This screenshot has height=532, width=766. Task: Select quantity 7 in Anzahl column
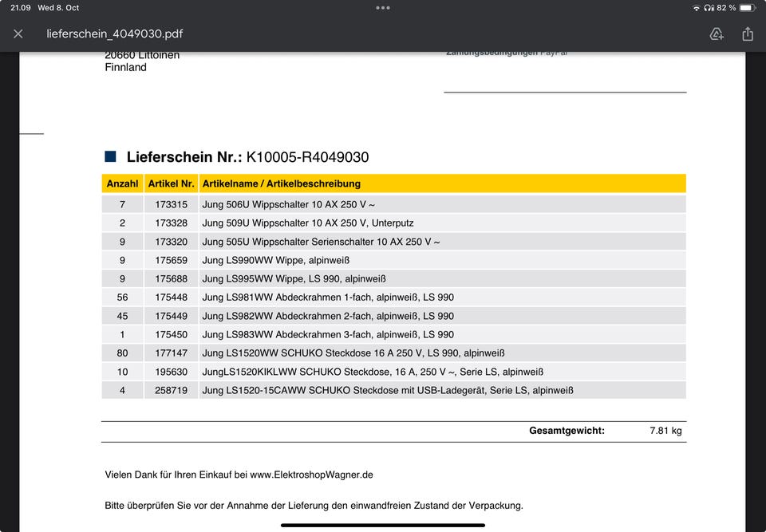coord(122,205)
